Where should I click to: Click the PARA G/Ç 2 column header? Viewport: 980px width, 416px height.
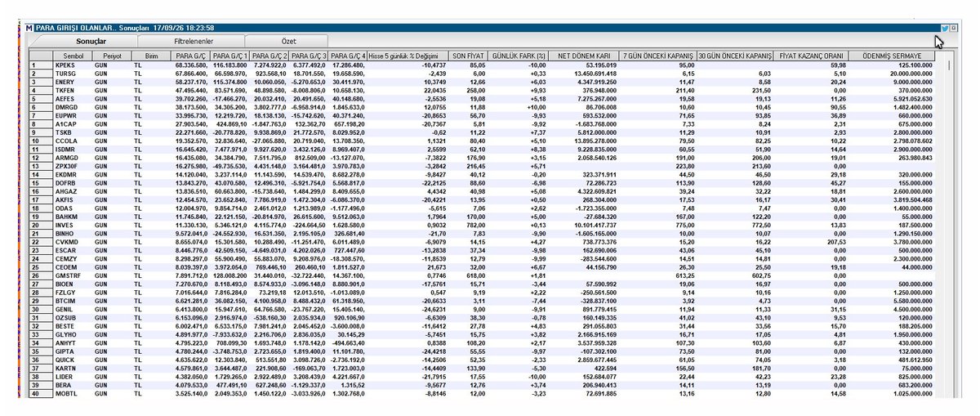[x=269, y=56]
